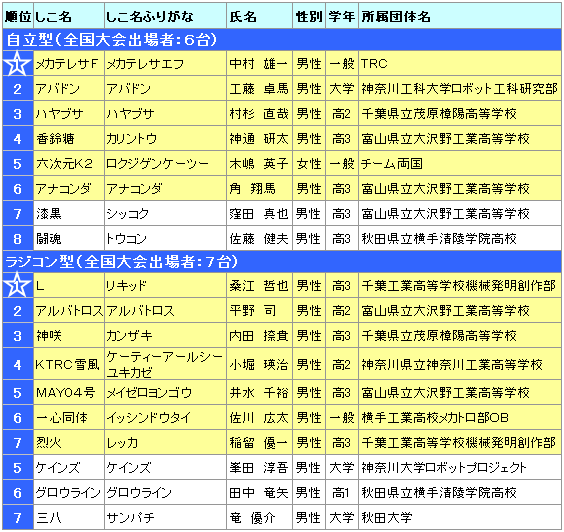Click the 高1 grade cell
This screenshot has height=532, width=564.
(x=342, y=492)
